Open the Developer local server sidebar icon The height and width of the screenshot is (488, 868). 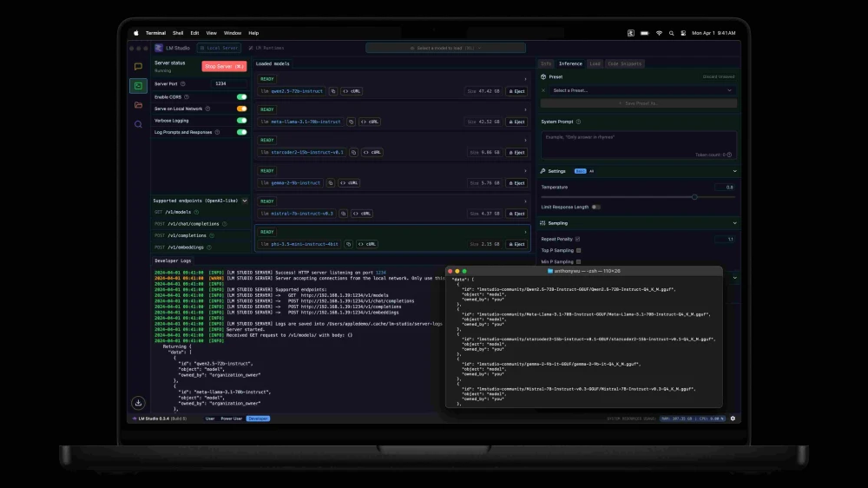pyautogui.click(x=138, y=86)
